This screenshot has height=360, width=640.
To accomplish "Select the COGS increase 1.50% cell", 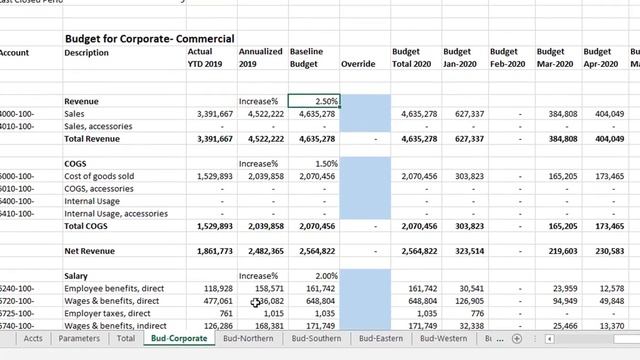I will [x=314, y=164].
